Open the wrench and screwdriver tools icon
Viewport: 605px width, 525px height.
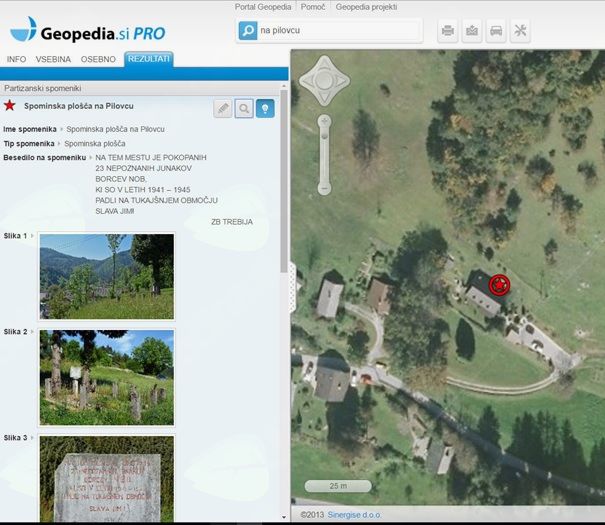pyautogui.click(x=520, y=31)
